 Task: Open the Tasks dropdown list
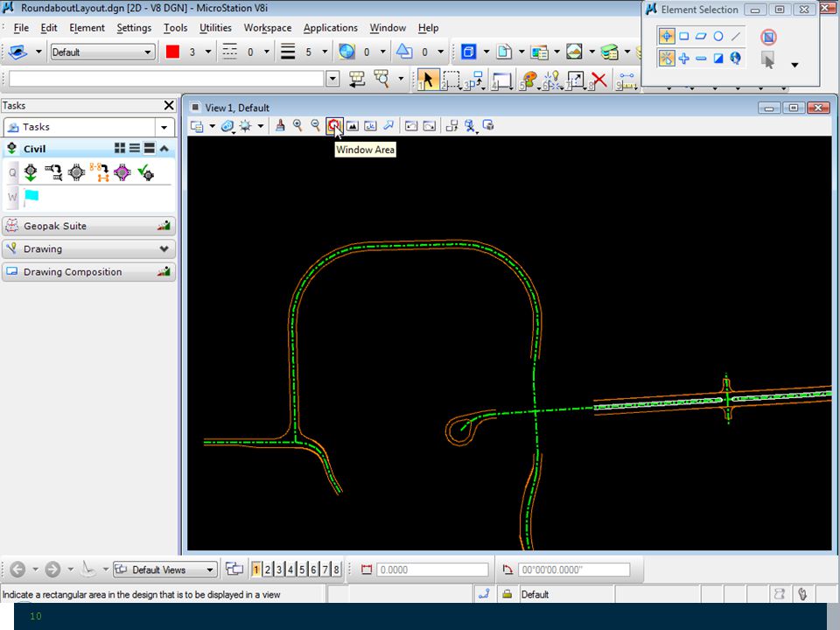tap(164, 128)
